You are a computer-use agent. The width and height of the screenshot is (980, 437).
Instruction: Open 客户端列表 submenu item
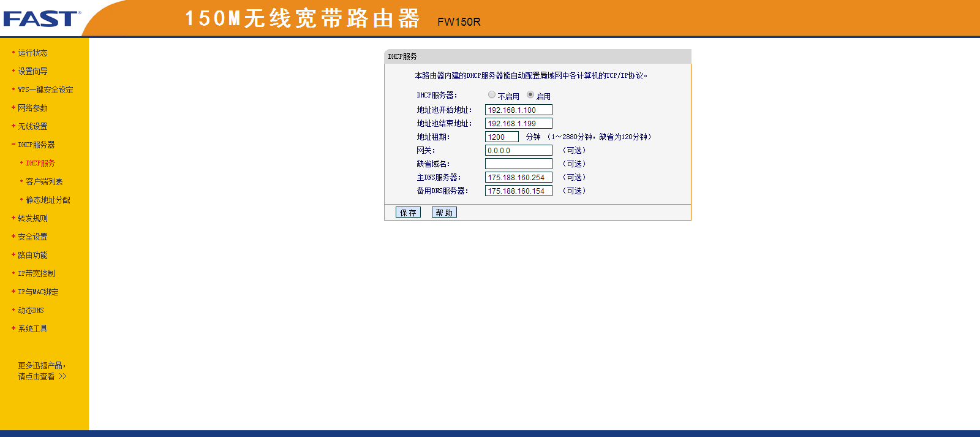(x=44, y=181)
